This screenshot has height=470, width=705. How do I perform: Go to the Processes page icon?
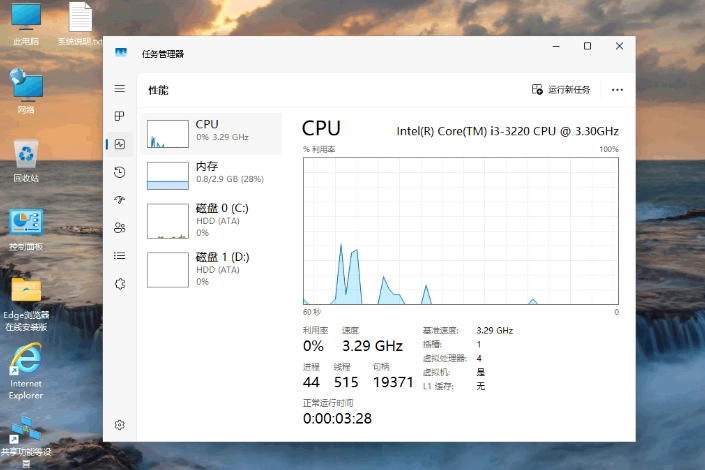click(120, 116)
